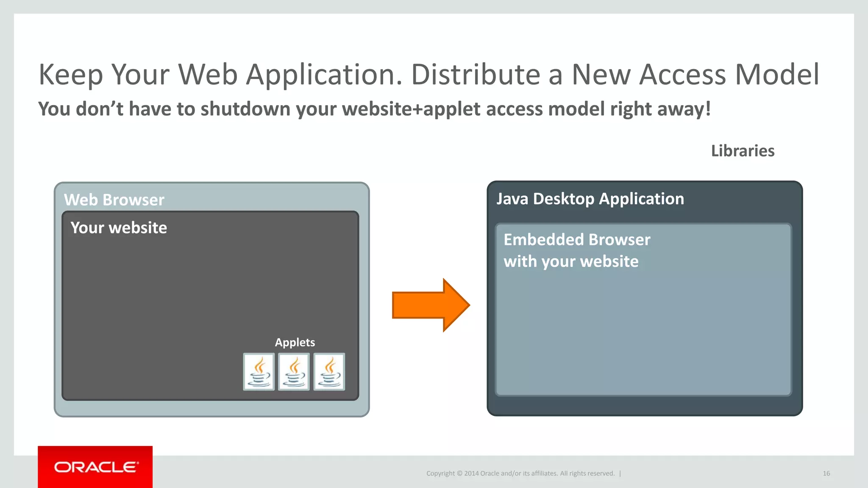Click the Your website heading
This screenshot has height=488, width=868.
tap(119, 228)
